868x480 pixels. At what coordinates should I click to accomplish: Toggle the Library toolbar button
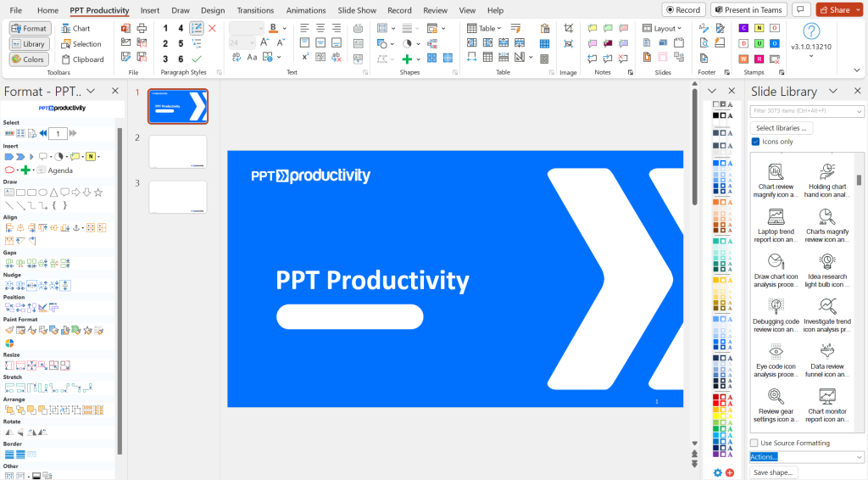click(x=29, y=44)
